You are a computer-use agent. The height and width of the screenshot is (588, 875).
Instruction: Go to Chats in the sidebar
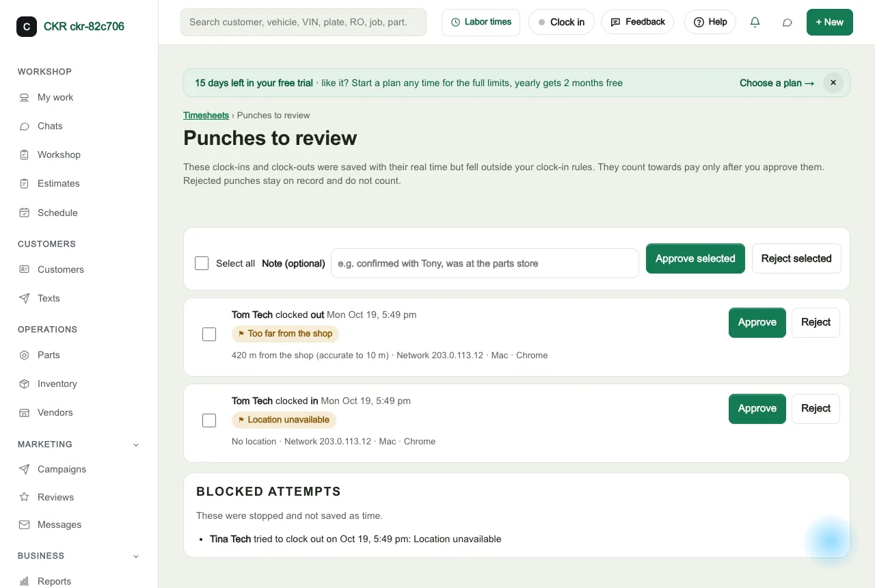[50, 126]
